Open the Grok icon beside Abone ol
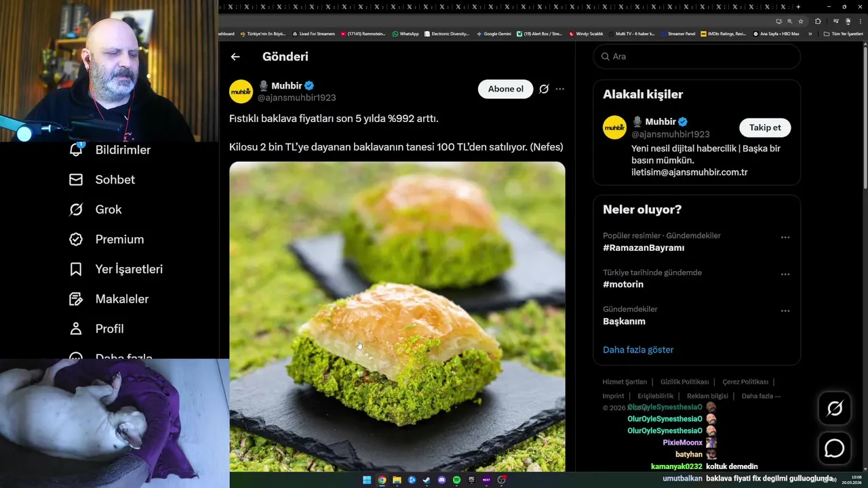The width and height of the screenshot is (868, 488). [x=544, y=89]
